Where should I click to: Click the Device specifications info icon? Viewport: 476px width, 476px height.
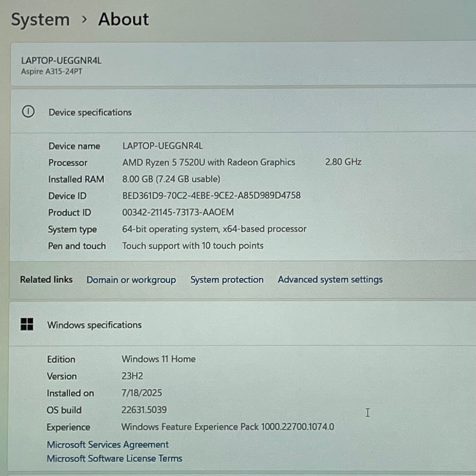tap(28, 112)
